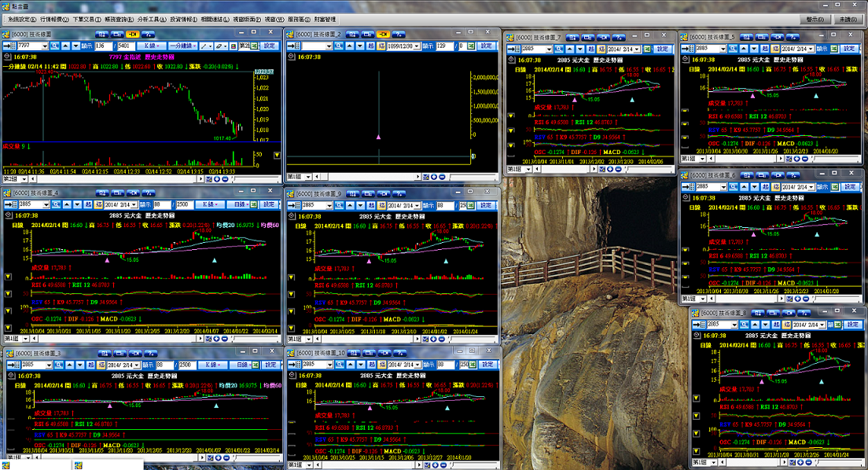Click 設定 in 技術線圖_2 window
Viewport: 868px width, 470px height.
point(485,46)
